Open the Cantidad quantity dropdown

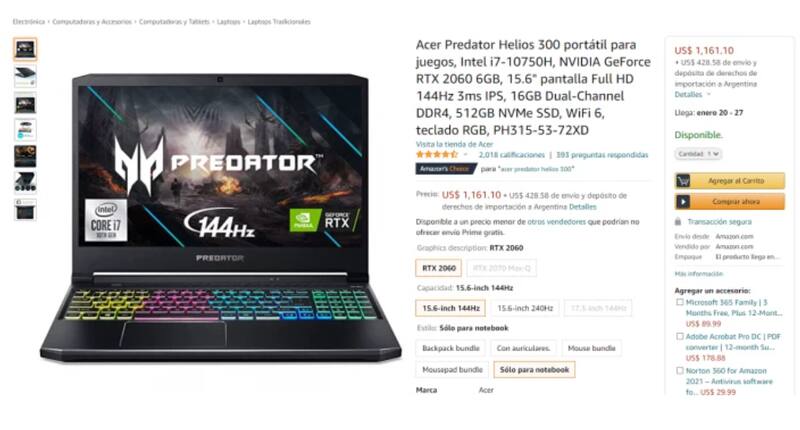[x=698, y=154]
